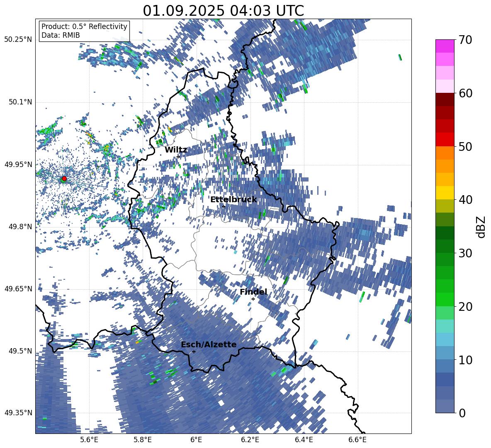The width and height of the screenshot is (491, 448).
Task: Click the bright red colorbar swatch just above 50
Action: click(x=445, y=139)
